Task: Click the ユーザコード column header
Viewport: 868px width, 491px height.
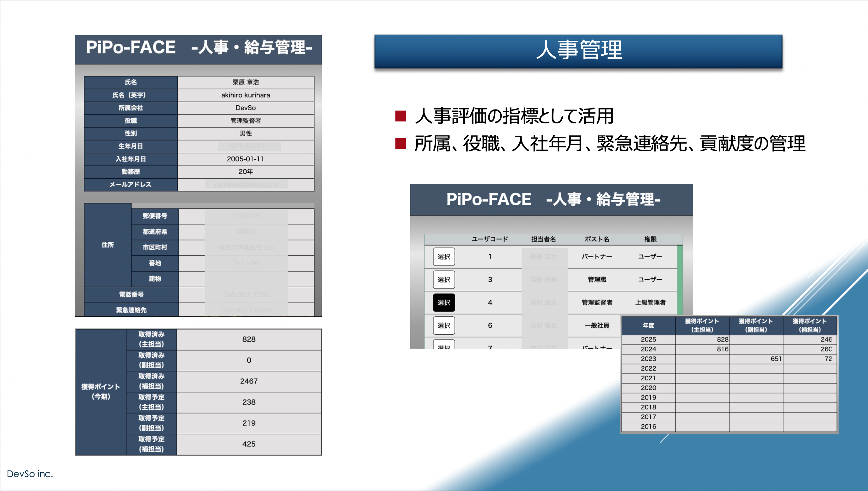Action: point(490,239)
